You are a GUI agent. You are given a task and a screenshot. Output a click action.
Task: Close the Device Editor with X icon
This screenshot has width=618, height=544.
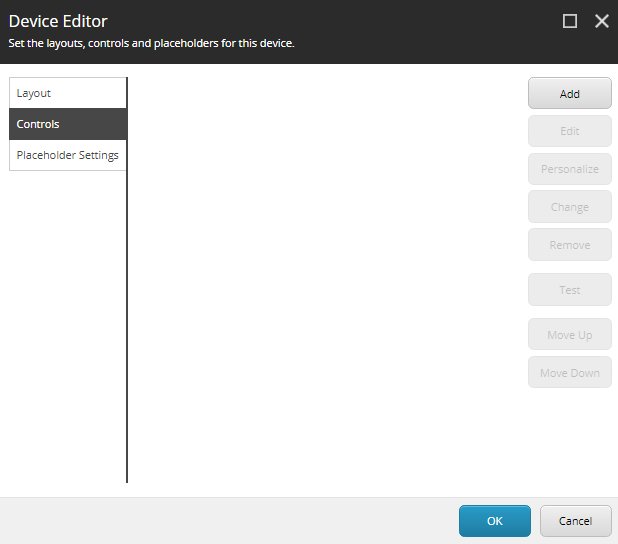tap(601, 21)
